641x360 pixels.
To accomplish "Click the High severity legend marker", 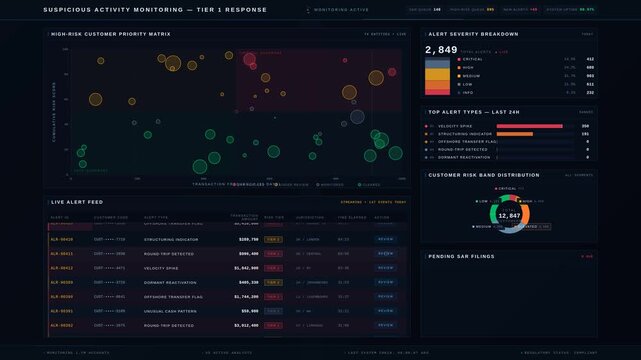I will pyautogui.click(x=459, y=67).
